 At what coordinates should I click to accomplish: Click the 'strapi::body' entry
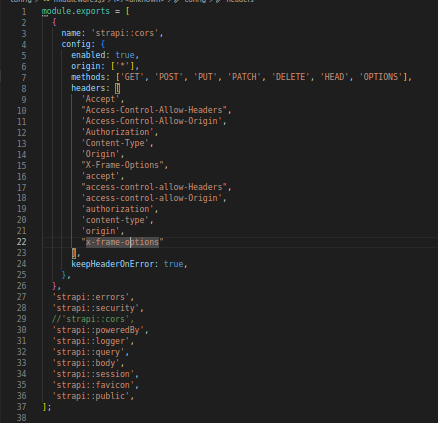(x=86, y=363)
